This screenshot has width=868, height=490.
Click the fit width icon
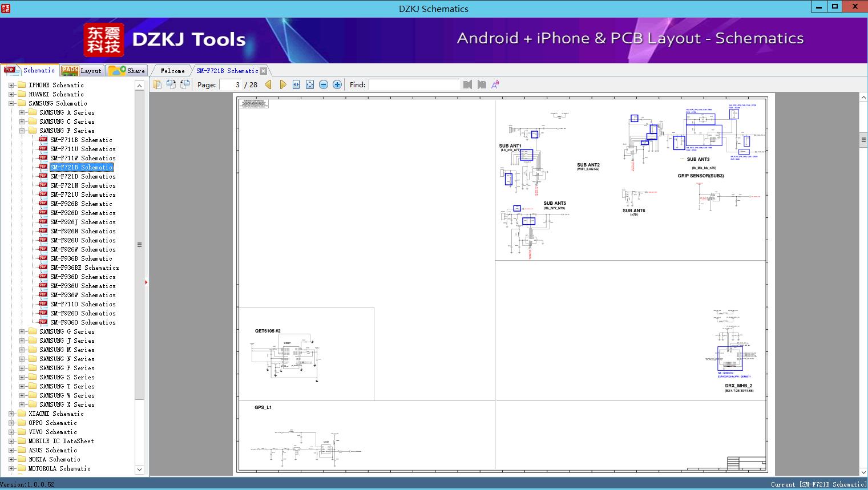click(296, 84)
